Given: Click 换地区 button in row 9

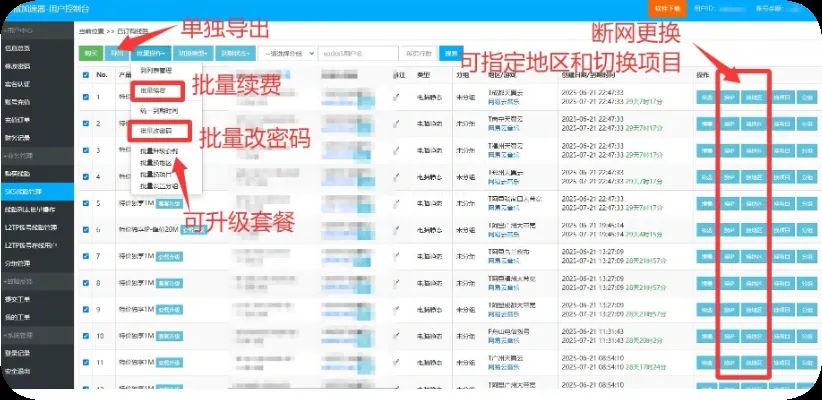Looking at the screenshot, I should pyautogui.click(x=753, y=310).
